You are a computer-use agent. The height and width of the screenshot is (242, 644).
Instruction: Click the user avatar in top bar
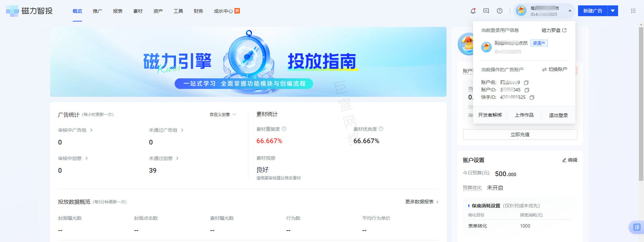click(x=521, y=11)
